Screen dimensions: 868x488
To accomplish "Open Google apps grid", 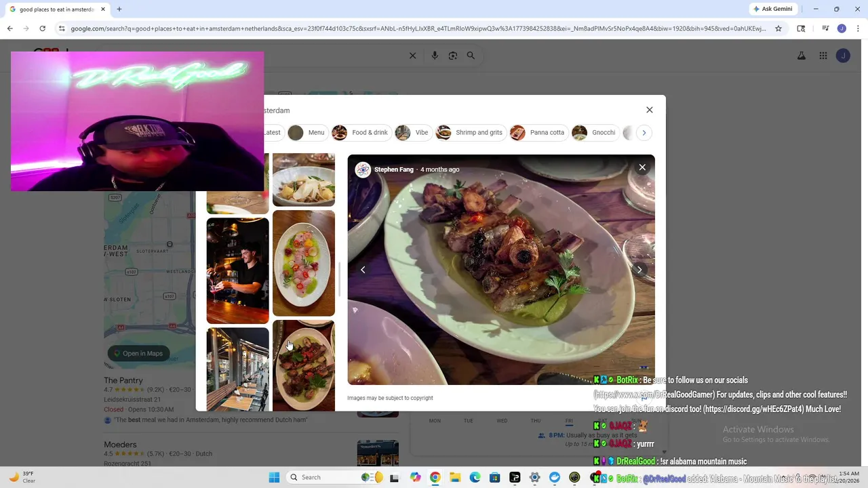I will (x=823, y=56).
